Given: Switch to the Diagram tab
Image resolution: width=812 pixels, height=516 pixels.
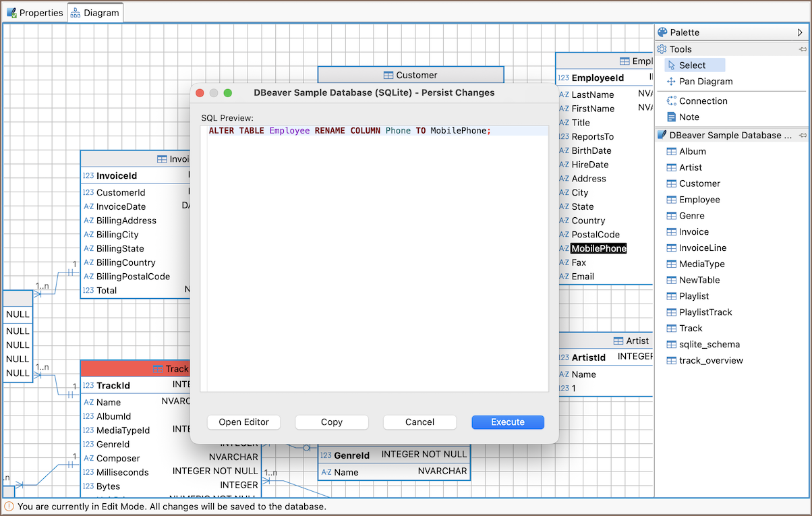Looking at the screenshot, I should (95, 13).
